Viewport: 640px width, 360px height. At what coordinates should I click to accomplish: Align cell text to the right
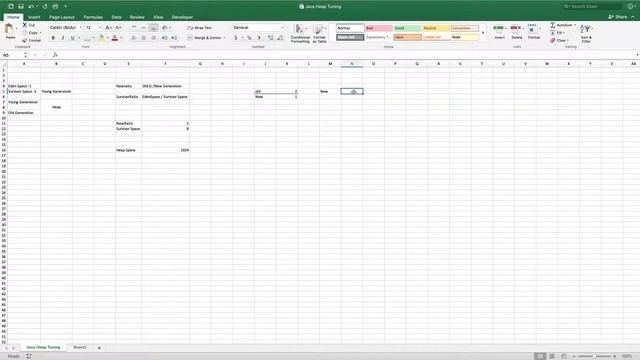(153, 38)
